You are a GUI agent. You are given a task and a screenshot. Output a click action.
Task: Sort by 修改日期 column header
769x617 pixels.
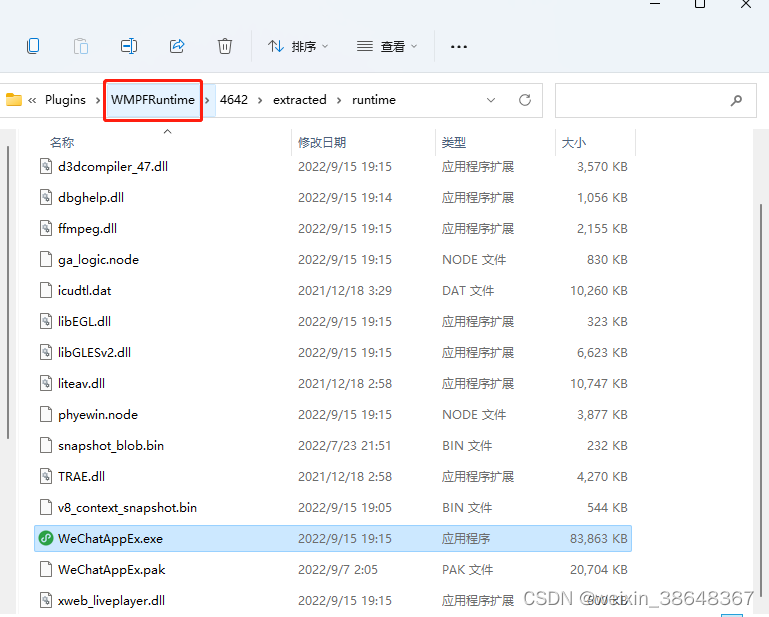pos(322,142)
